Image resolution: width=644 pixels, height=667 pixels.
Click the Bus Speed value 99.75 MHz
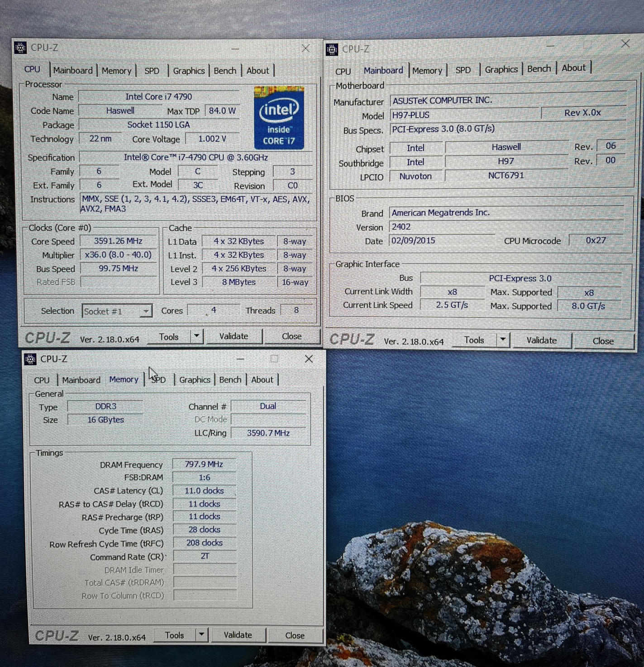coord(118,268)
